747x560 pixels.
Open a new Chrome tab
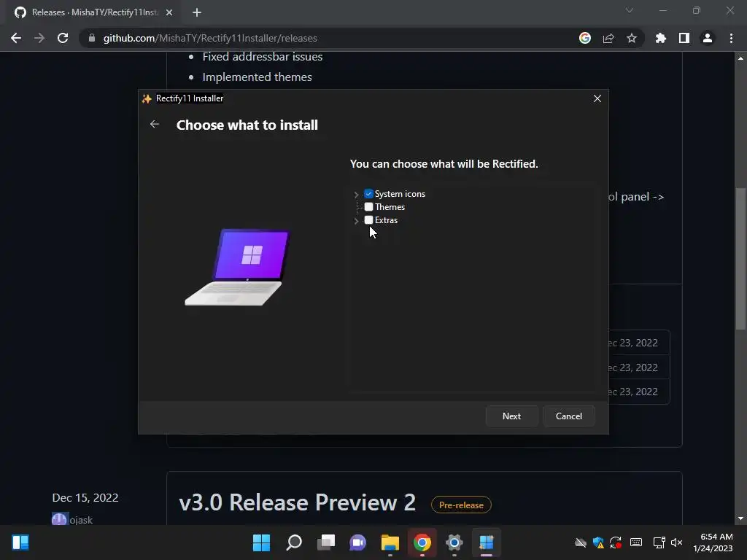[197, 12]
